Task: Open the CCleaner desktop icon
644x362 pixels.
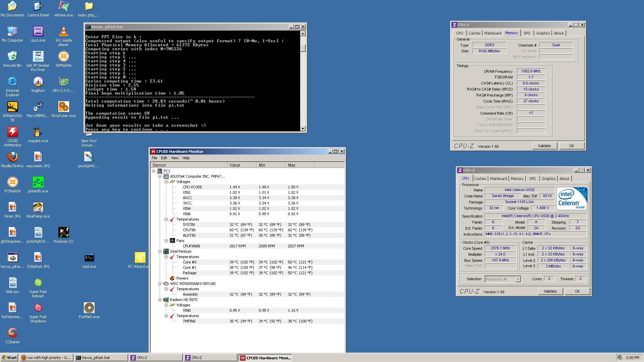Action: (x=12, y=336)
